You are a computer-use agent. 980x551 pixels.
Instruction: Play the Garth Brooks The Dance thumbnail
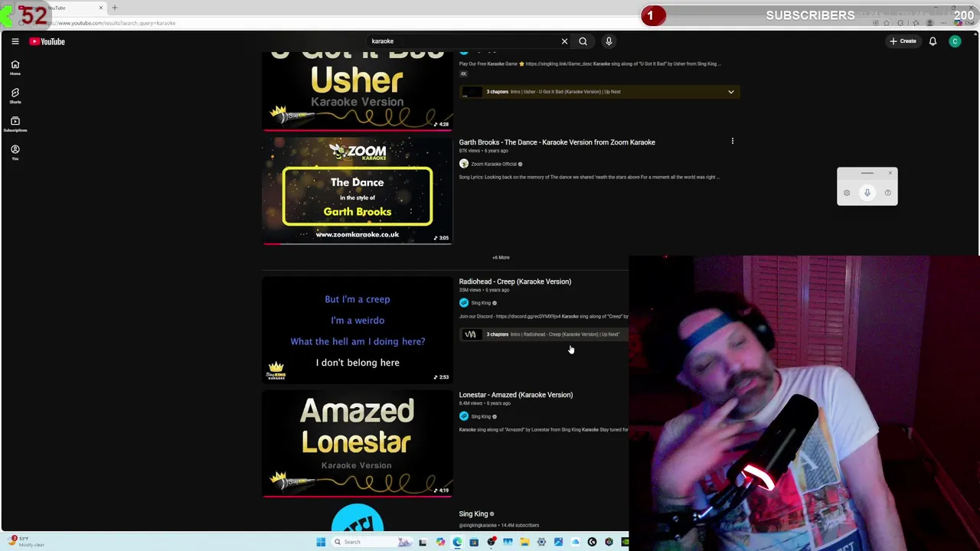[358, 191]
